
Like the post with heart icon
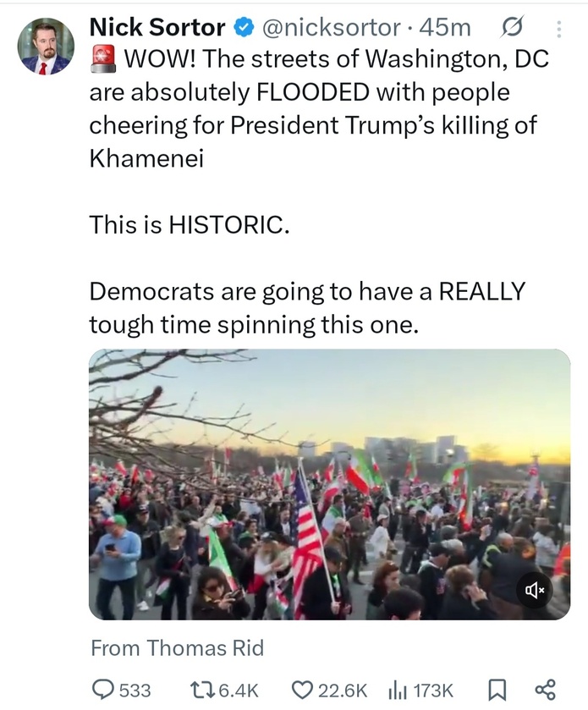pos(301,690)
